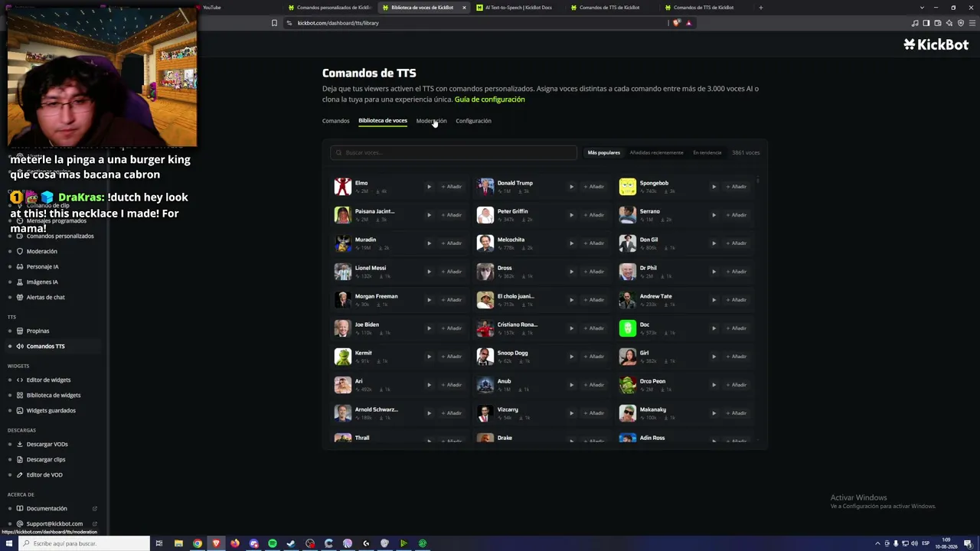The width and height of the screenshot is (980, 551).
Task: Filter voices by Más populares
Action: click(x=604, y=153)
